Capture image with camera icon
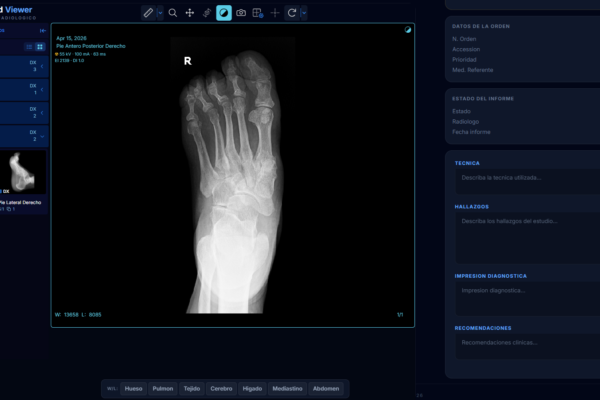Image resolution: width=600 pixels, height=400 pixels. coord(241,13)
